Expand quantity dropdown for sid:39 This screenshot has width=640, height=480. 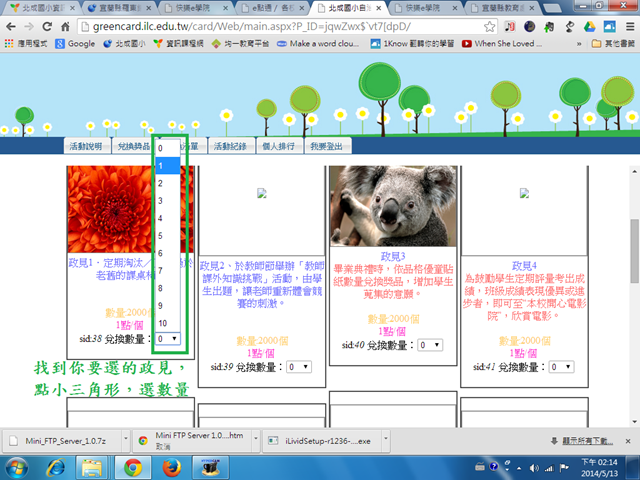click(x=298, y=367)
